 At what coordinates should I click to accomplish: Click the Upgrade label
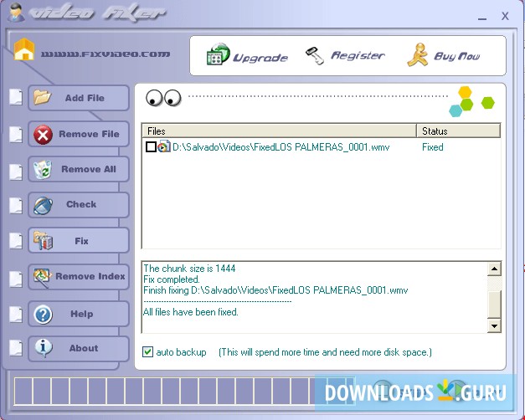[x=260, y=58]
